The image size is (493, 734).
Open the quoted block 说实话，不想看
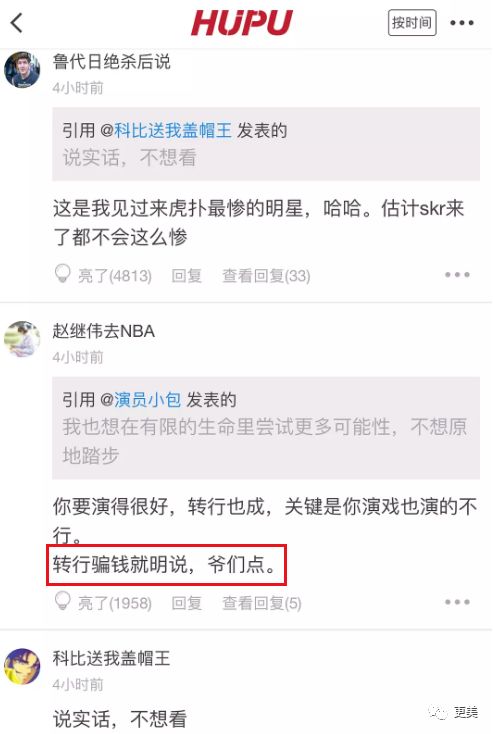265,144
